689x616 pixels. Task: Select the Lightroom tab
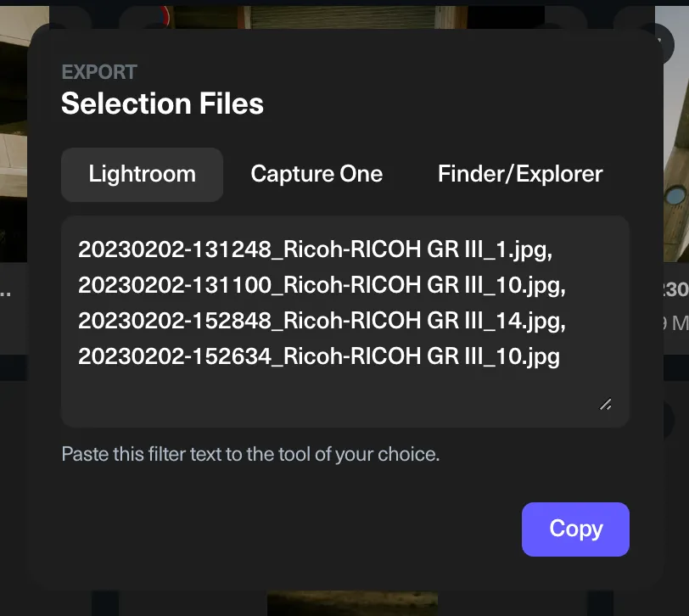(142, 174)
